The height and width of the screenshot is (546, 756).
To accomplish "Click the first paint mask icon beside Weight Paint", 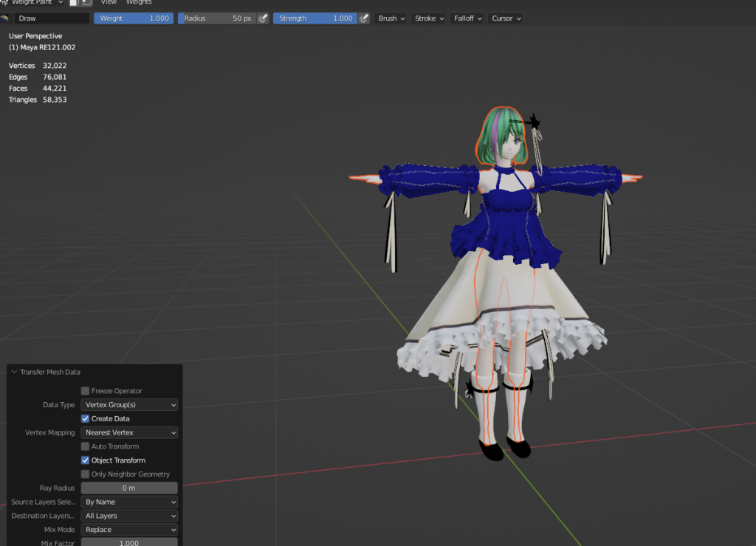I will pos(74,2).
